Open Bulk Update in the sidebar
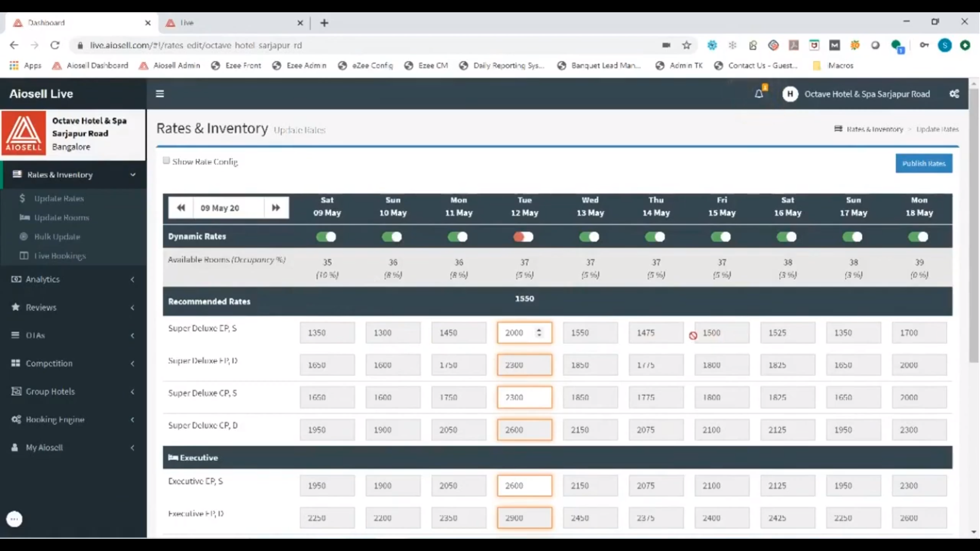This screenshot has width=980, height=551. pyautogui.click(x=57, y=237)
